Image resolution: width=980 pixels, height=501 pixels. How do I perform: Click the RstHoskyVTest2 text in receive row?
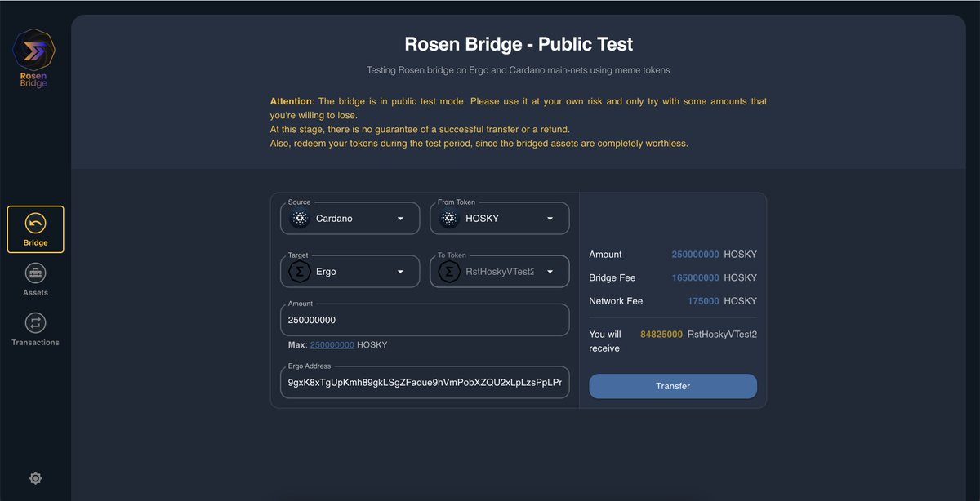point(723,334)
